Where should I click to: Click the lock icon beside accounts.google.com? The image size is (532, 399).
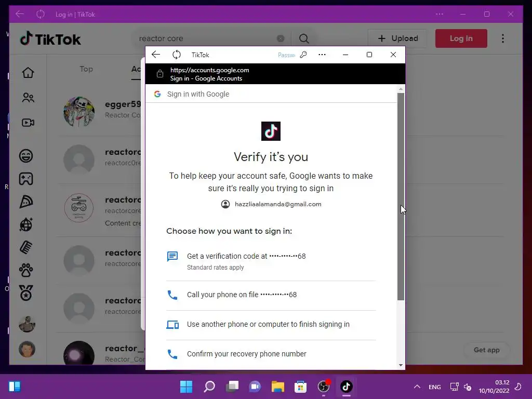(x=160, y=74)
